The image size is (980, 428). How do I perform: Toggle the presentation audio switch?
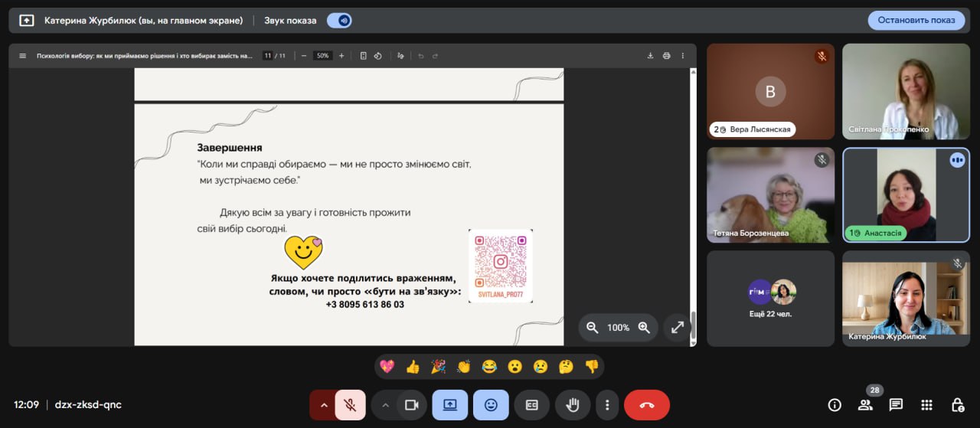pyautogui.click(x=339, y=21)
